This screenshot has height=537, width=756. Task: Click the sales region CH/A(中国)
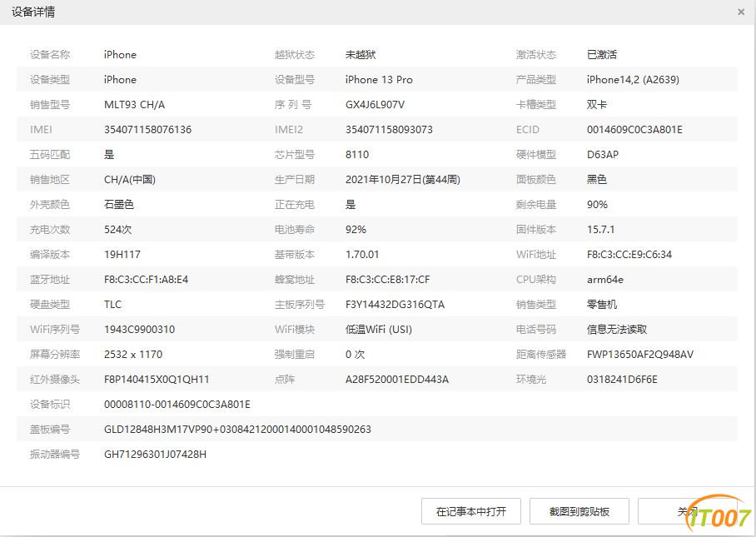click(x=130, y=180)
